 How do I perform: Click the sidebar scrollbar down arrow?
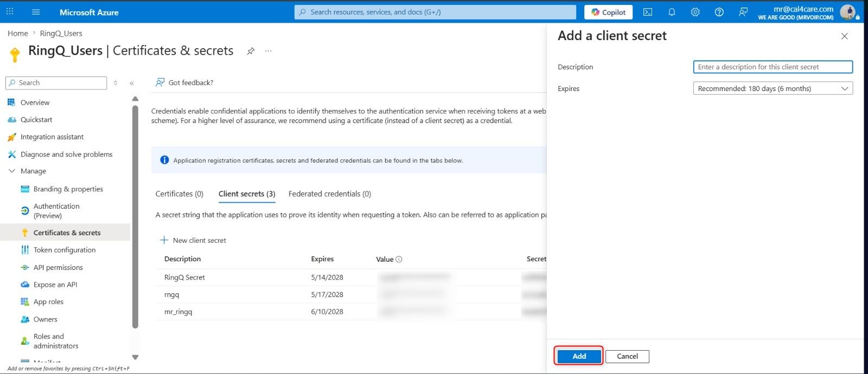135,357
